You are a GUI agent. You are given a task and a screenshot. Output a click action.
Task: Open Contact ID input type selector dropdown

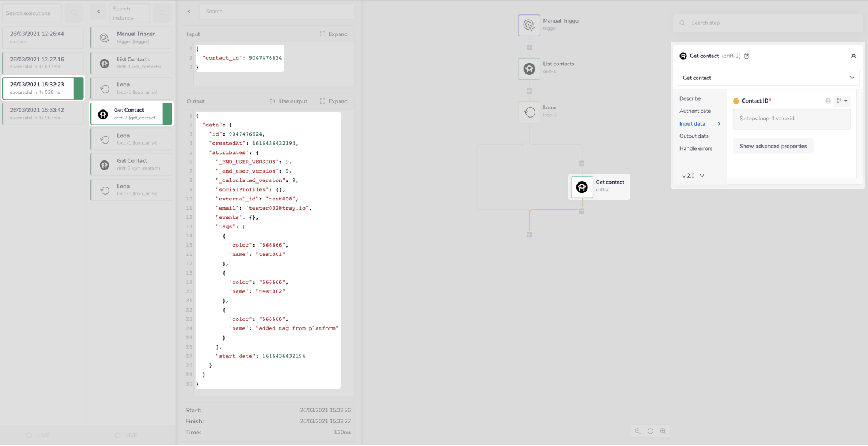[x=842, y=101]
